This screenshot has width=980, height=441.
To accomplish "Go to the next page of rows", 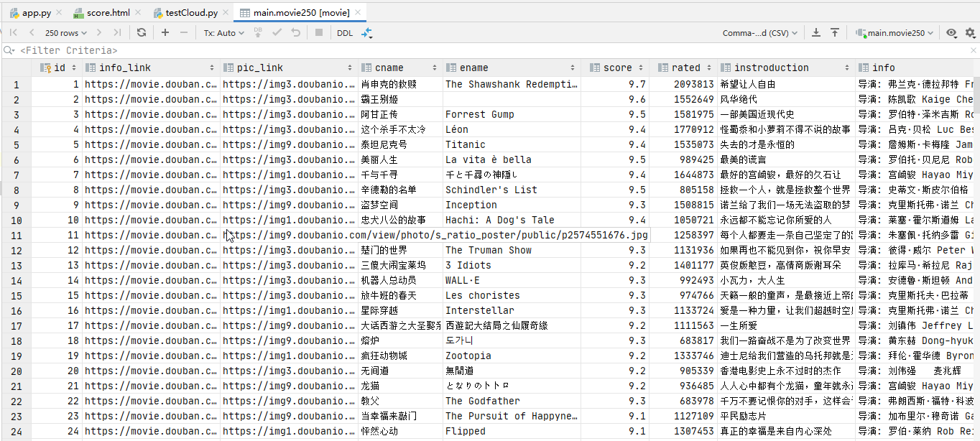I will tap(98, 33).
